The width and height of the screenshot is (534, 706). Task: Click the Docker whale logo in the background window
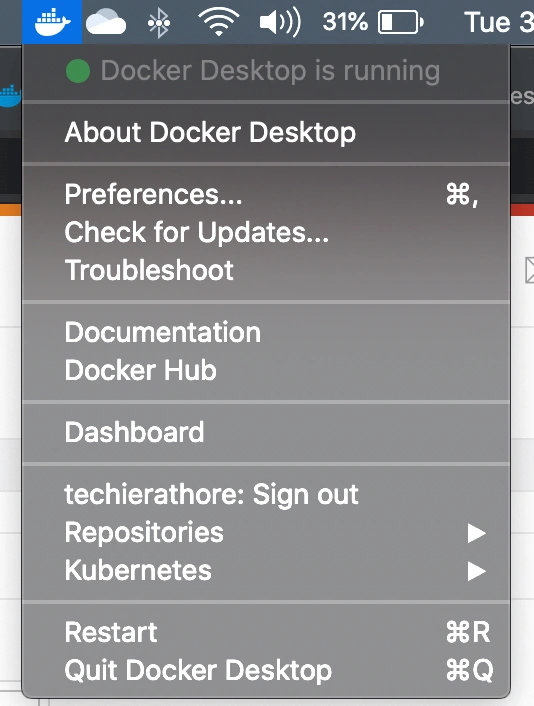pos(10,94)
